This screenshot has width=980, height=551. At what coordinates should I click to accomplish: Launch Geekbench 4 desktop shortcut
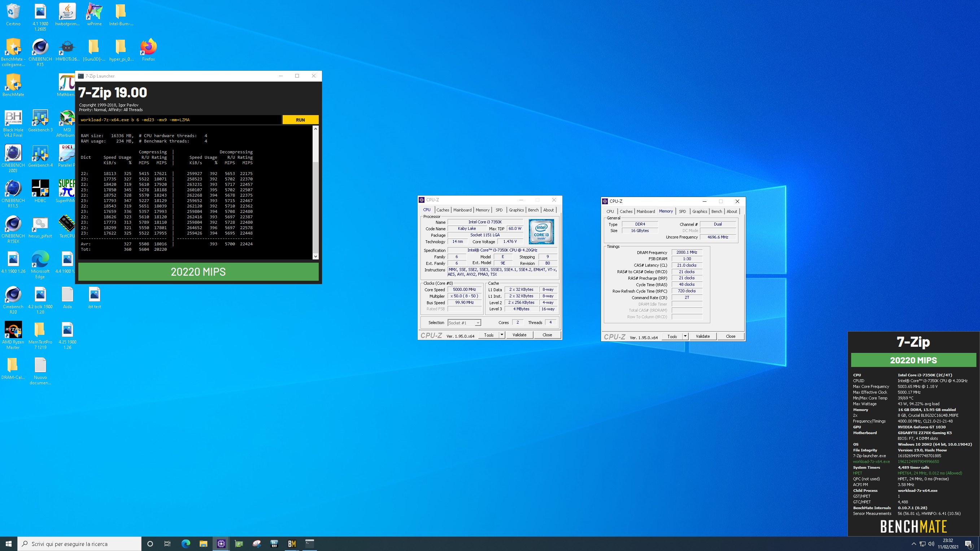(x=40, y=156)
